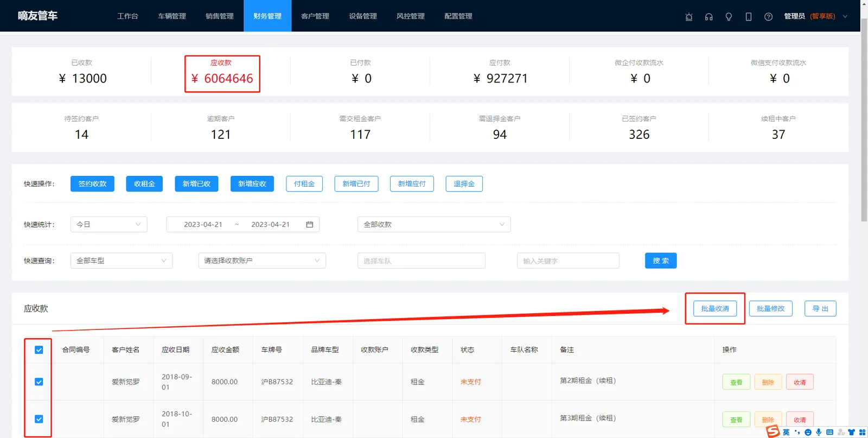Toggle the 英 language mode in Sogou bar

pyautogui.click(x=786, y=432)
